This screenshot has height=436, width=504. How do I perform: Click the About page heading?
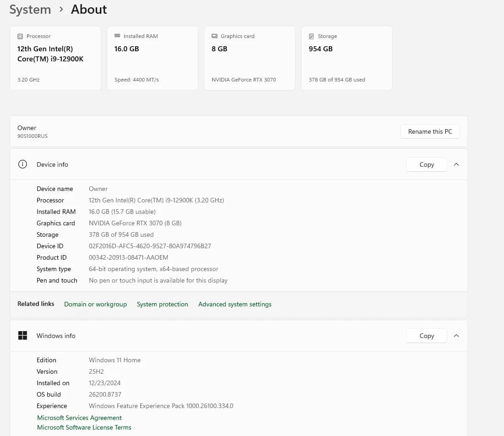(89, 9)
